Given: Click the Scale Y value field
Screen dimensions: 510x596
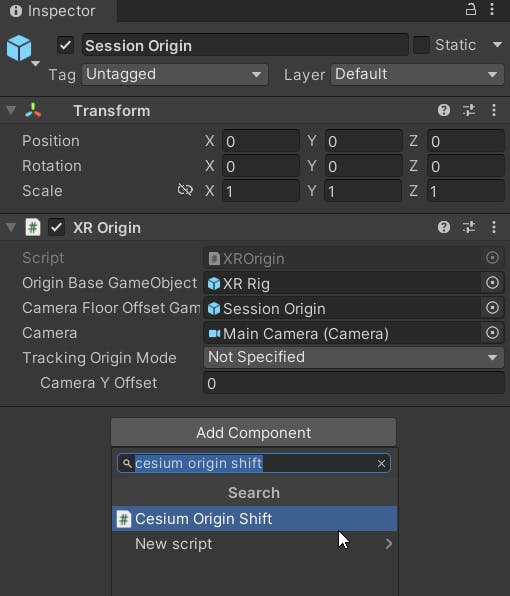Looking at the screenshot, I should coord(363,191).
